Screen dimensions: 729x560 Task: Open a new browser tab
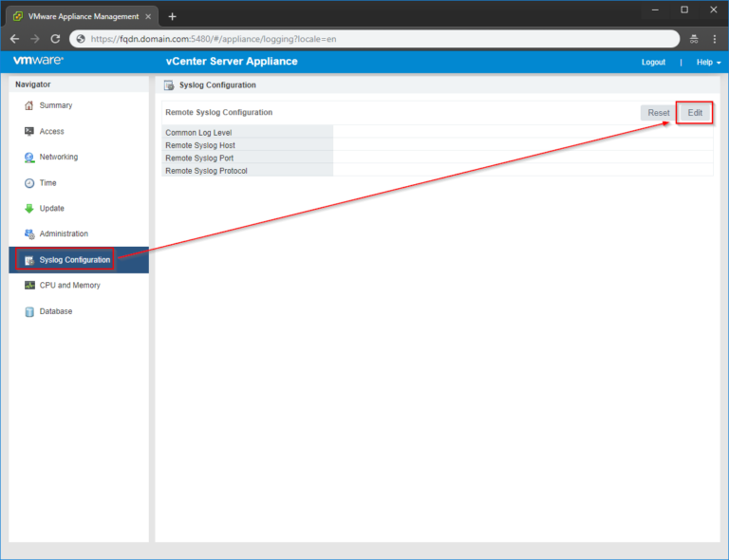(172, 16)
